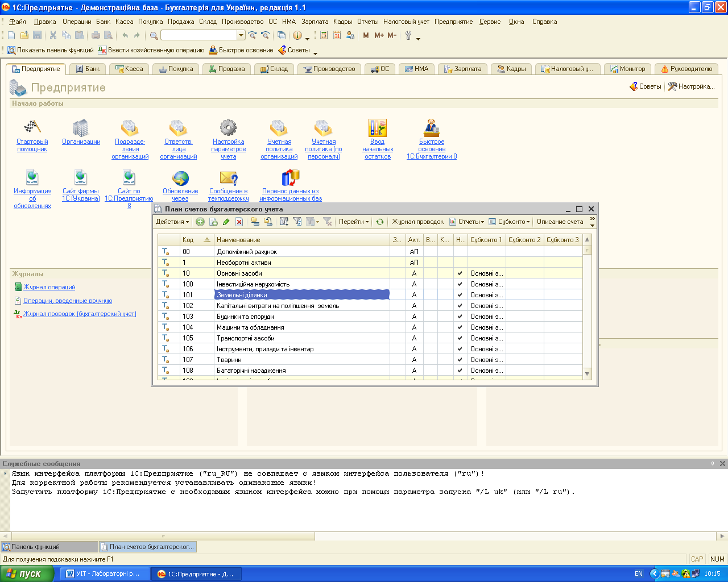Click checkmark in row 107 Тварини
728x582 pixels.
tap(460, 360)
